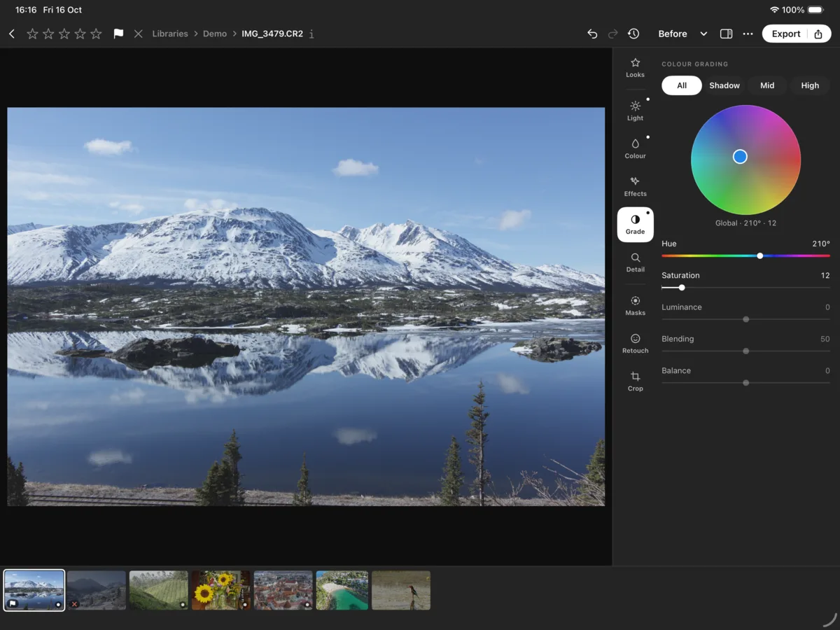
Task: Select the sunflowers thumbnail
Action: pos(221,590)
